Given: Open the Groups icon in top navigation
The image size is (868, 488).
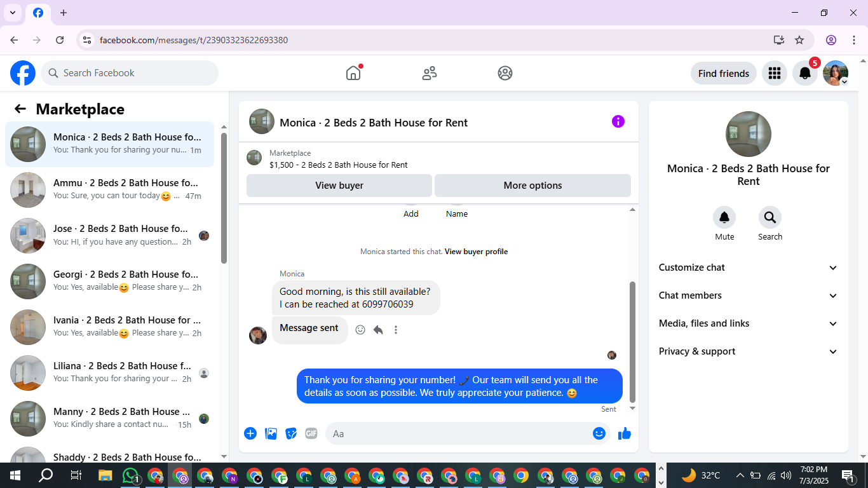Looking at the screenshot, I should coord(505,73).
